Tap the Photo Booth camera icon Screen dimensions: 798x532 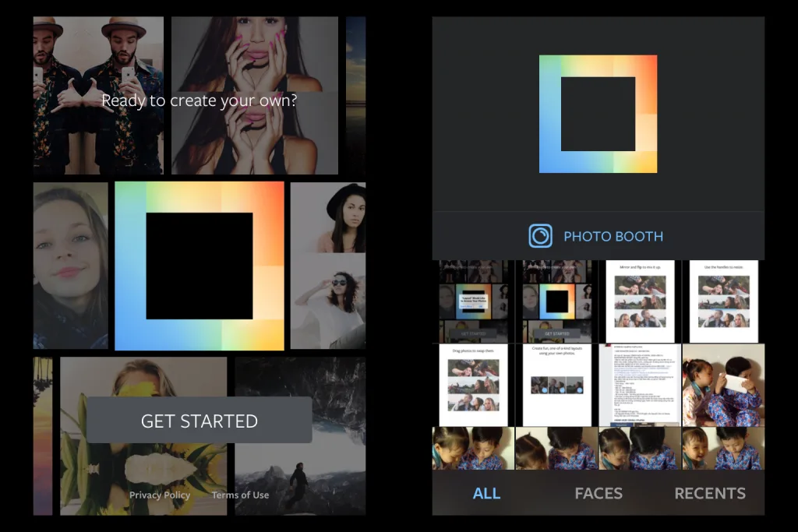[x=540, y=236]
